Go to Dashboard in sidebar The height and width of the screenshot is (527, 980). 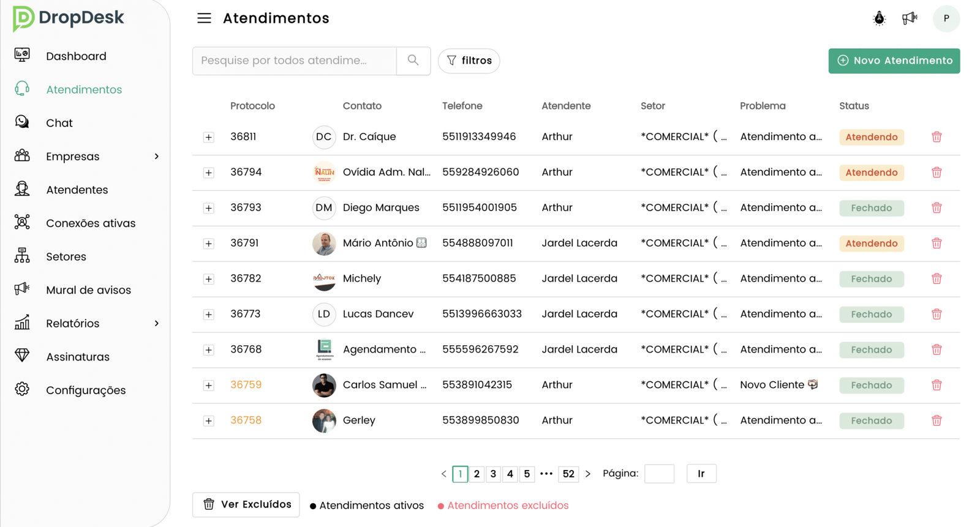[76, 56]
